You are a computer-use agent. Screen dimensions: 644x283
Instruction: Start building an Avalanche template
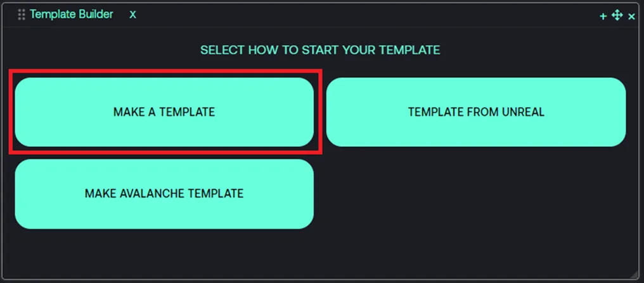click(x=164, y=193)
